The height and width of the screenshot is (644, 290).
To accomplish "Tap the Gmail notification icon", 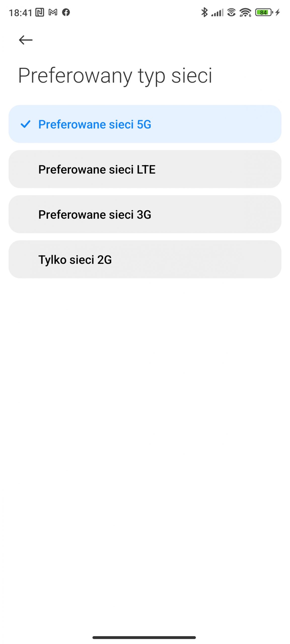I will [x=53, y=12].
